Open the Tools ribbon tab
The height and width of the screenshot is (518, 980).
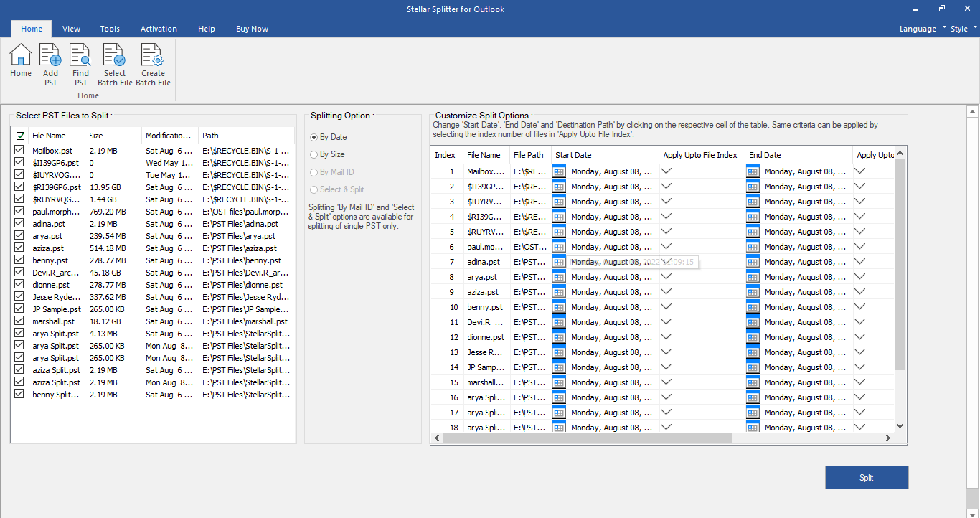(110, 29)
